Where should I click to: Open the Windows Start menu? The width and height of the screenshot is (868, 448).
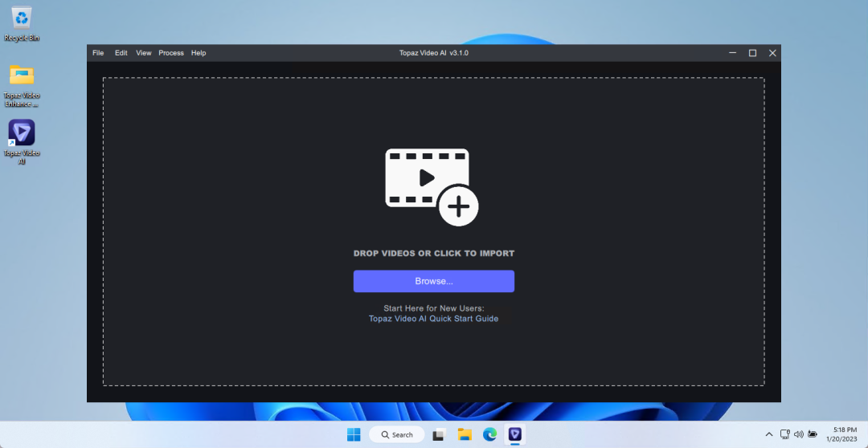click(x=354, y=434)
